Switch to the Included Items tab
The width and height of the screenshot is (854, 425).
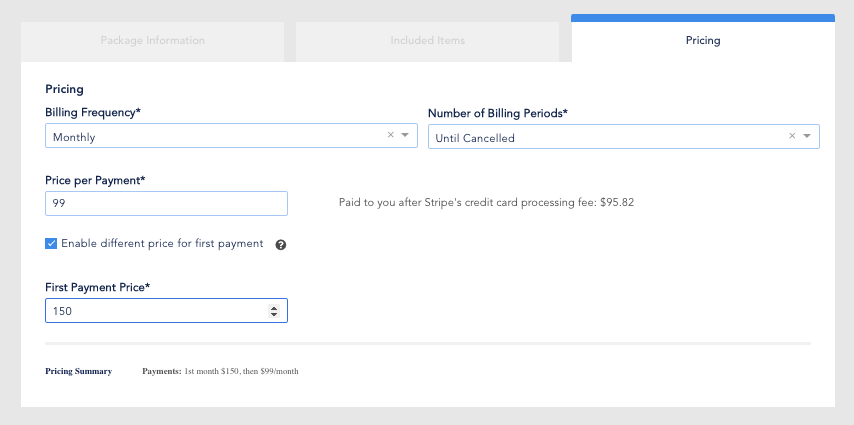428,41
